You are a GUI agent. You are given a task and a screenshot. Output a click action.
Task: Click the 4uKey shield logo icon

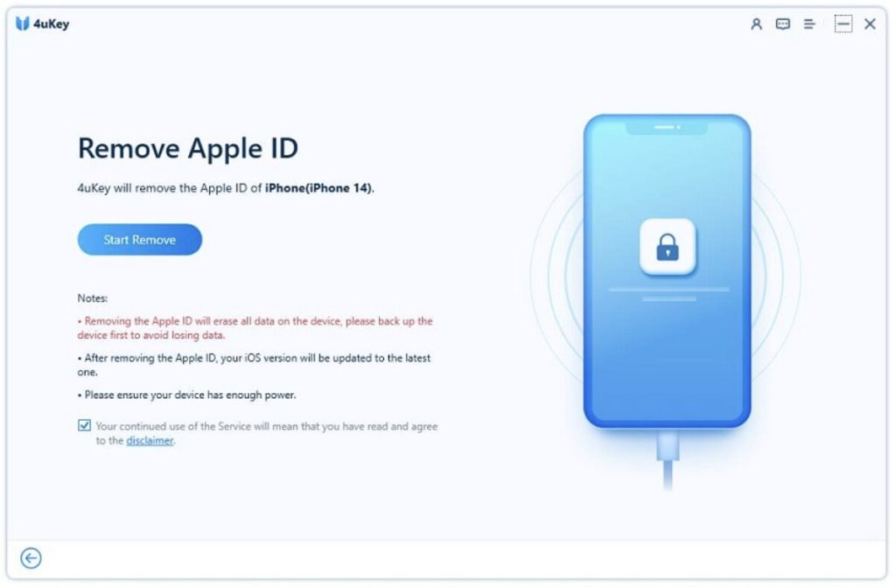click(22, 24)
